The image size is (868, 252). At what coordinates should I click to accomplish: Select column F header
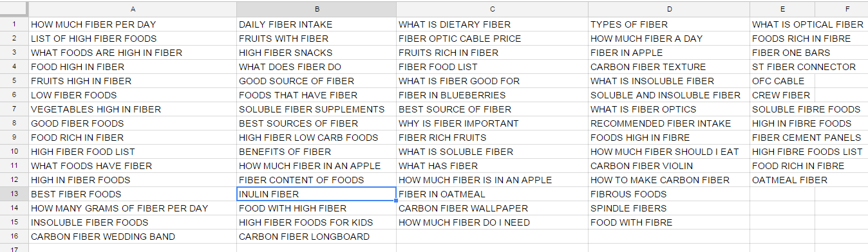842,9
